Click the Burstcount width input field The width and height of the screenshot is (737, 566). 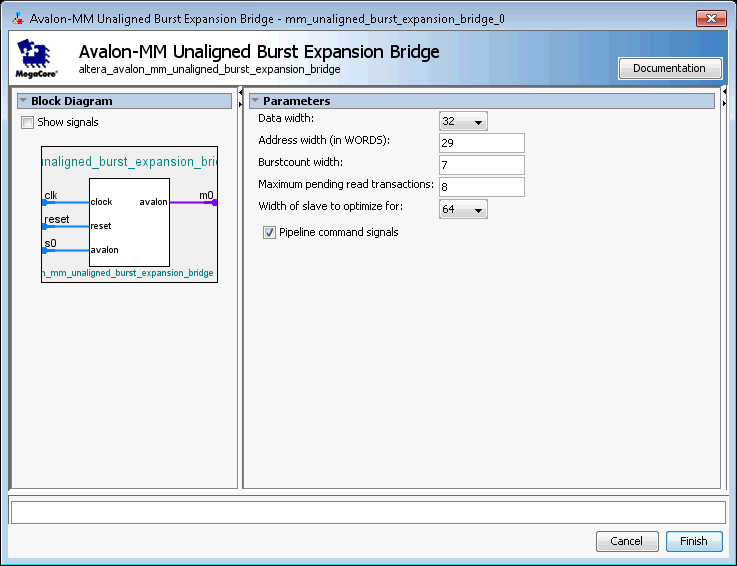click(482, 165)
